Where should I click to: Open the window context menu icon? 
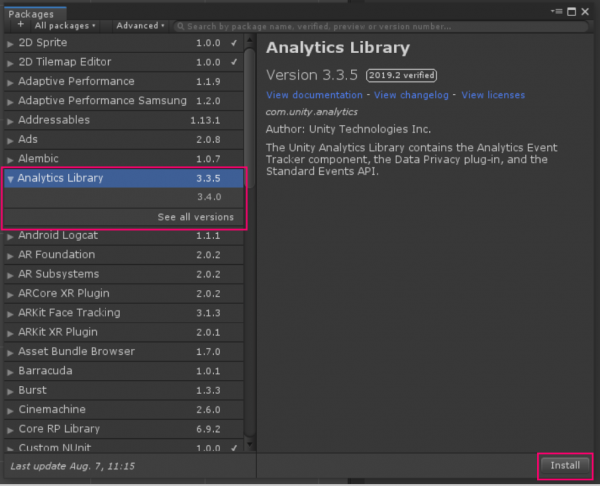click(556, 12)
